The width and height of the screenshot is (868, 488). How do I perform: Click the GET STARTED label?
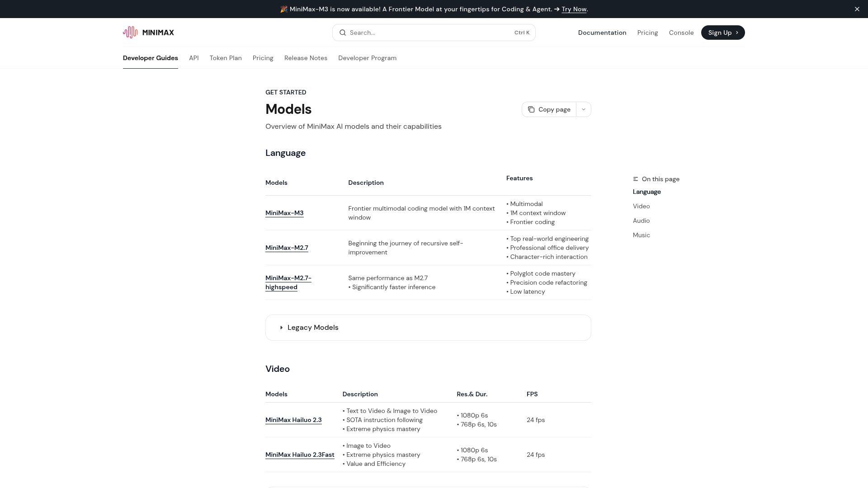click(286, 92)
